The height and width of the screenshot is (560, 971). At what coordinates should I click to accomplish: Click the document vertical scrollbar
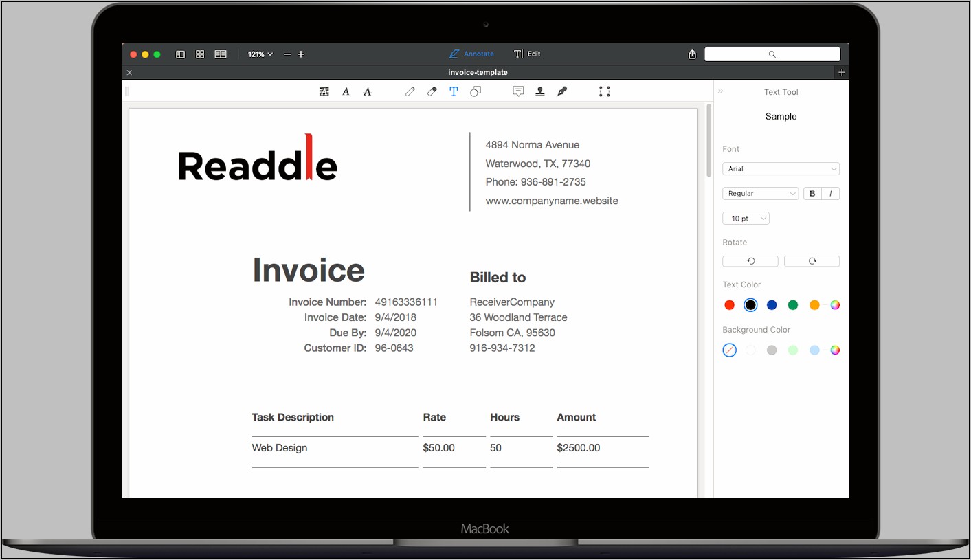(708, 141)
